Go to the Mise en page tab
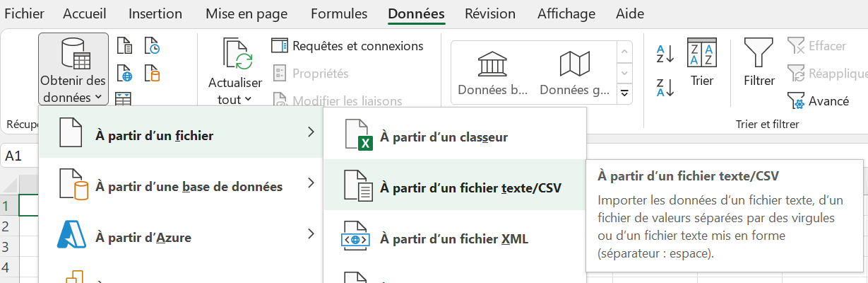This screenshot has width=868, height=283. point(246,13)
